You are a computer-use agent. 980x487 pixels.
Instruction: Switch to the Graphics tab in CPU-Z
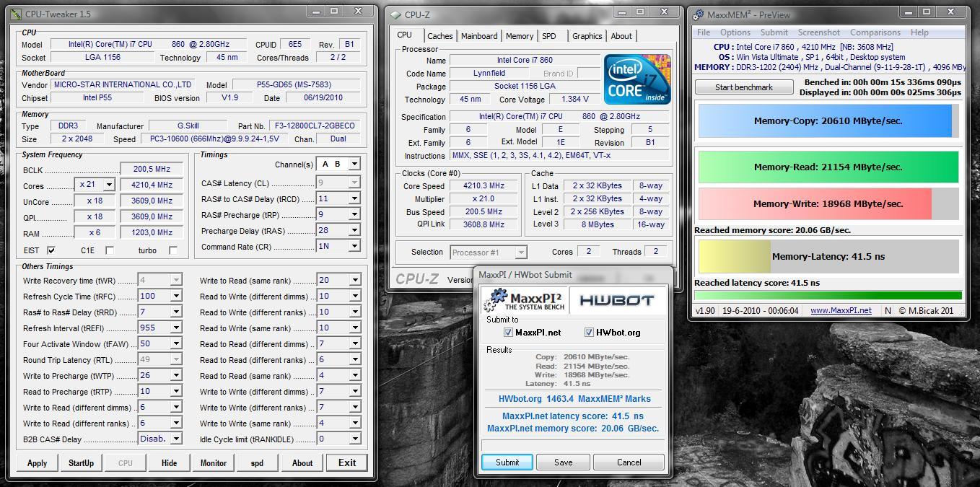587,36
